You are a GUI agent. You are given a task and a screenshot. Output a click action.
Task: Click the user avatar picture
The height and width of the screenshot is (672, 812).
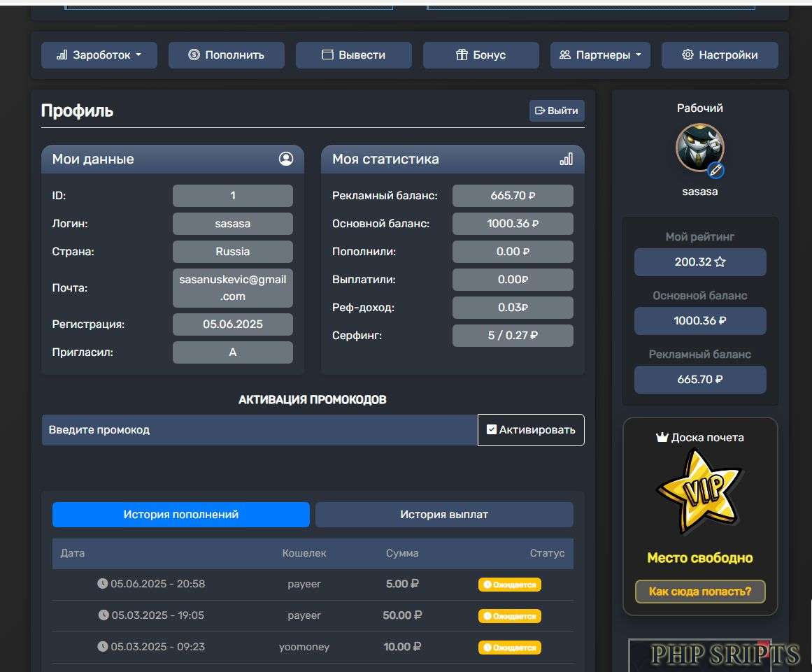pos(697,147)
